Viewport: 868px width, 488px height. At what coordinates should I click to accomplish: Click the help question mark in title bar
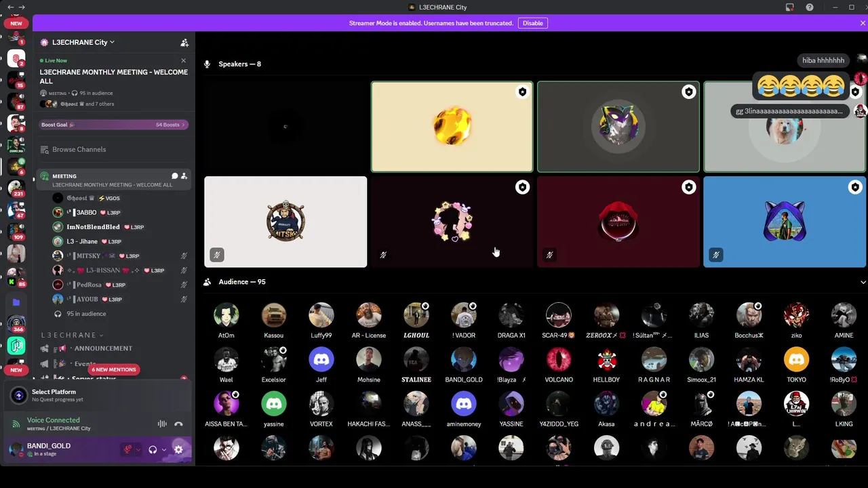coord(810,7)
